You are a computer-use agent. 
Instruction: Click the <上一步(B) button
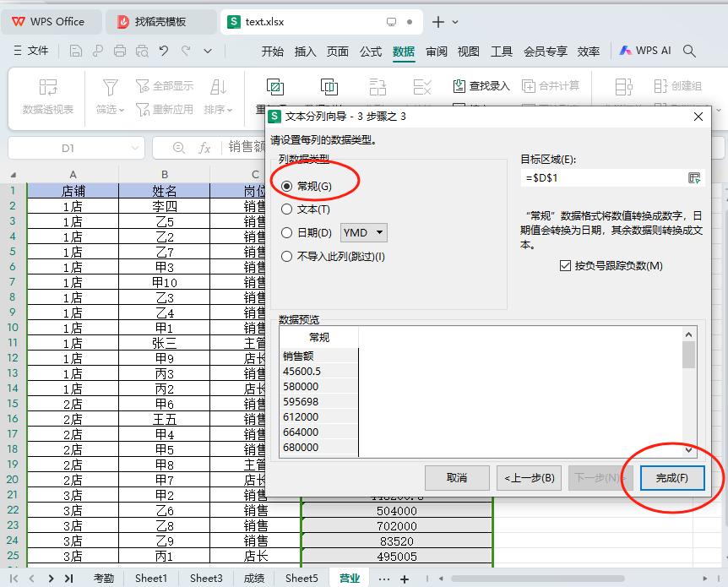[x=530, y=478]
